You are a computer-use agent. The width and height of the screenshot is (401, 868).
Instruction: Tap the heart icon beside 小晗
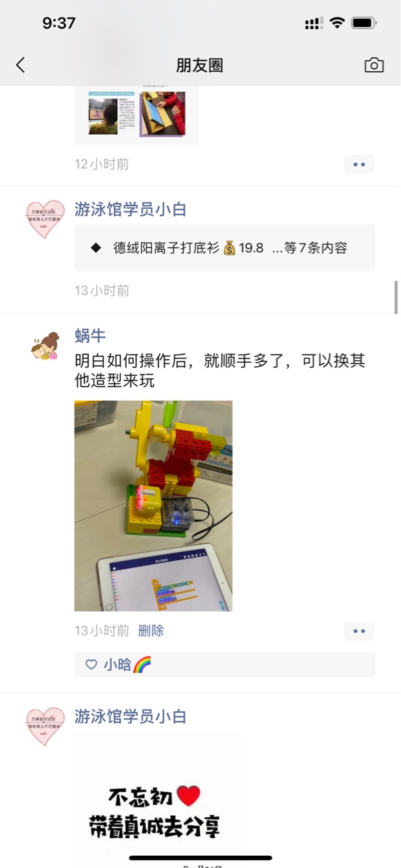(91, 665)
